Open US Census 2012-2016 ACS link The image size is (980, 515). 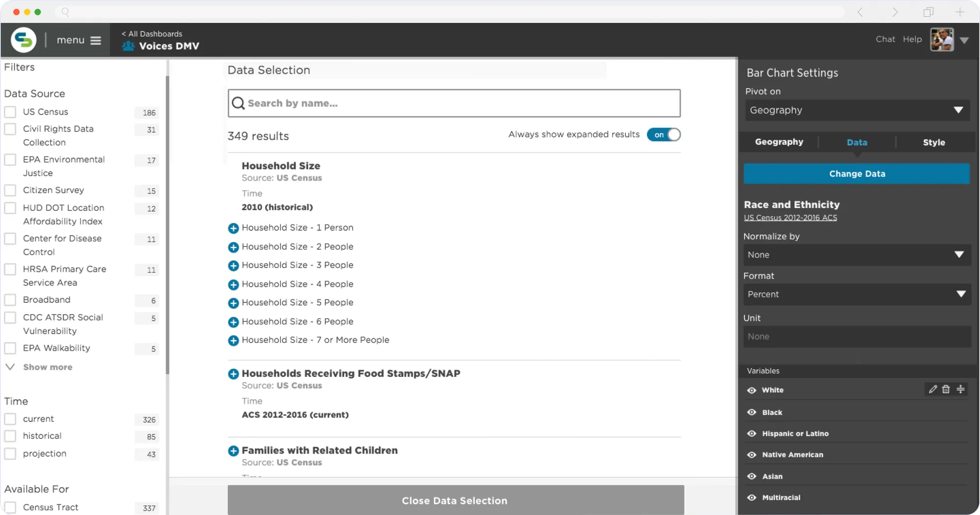(790, 218)
